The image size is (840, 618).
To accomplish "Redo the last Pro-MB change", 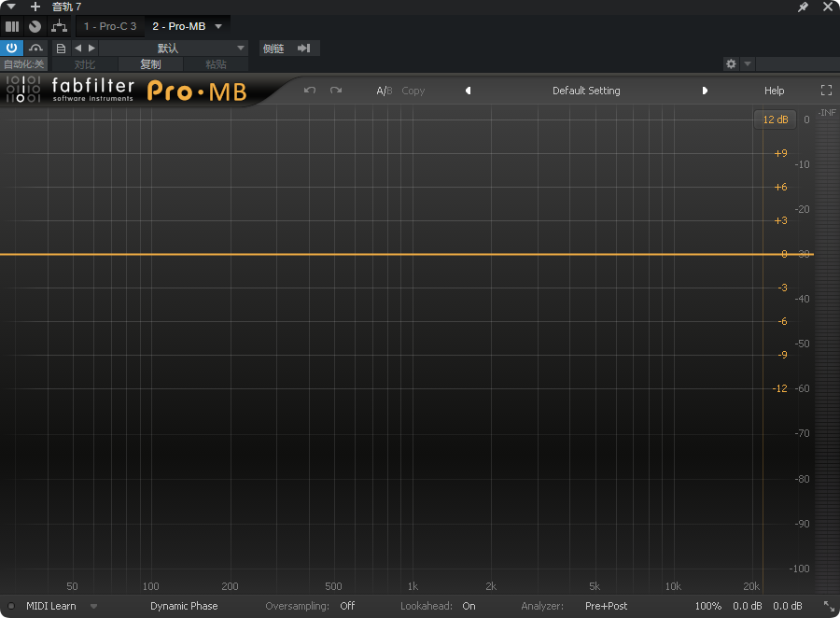I will (x=336, y=90).
